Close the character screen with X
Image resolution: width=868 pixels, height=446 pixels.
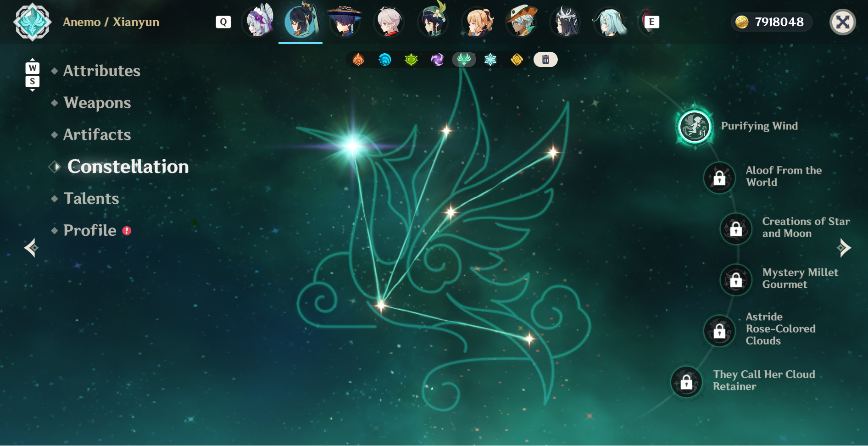point(843,22)
